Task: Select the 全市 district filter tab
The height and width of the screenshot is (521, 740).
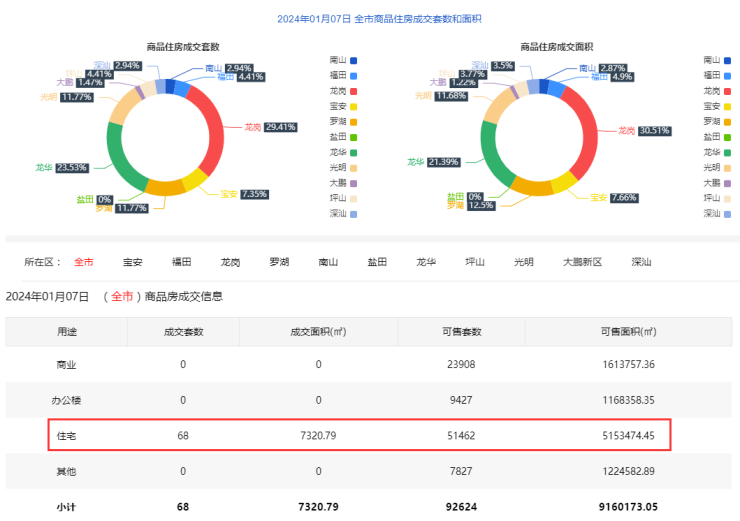Action: pos(84,262)
